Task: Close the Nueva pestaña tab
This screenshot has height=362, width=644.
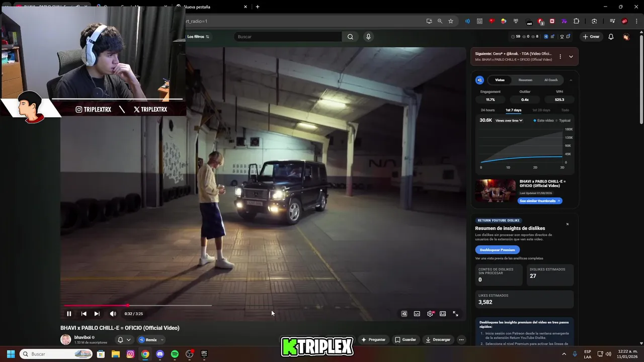Action: [246, 7]
